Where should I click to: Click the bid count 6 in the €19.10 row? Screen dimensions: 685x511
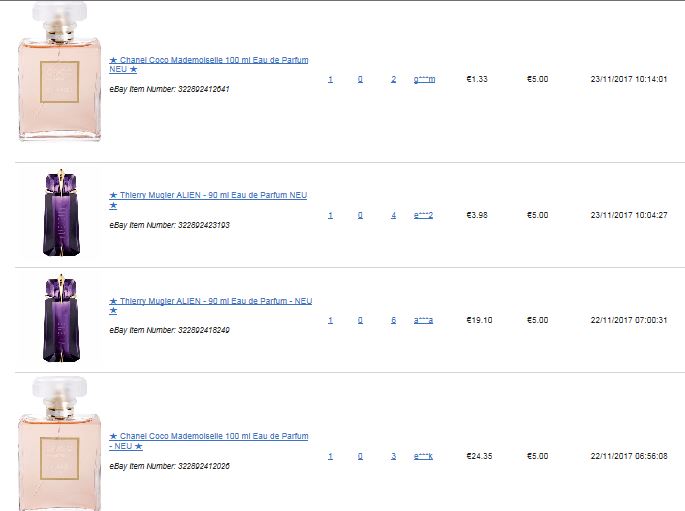(x=394, y=320)
